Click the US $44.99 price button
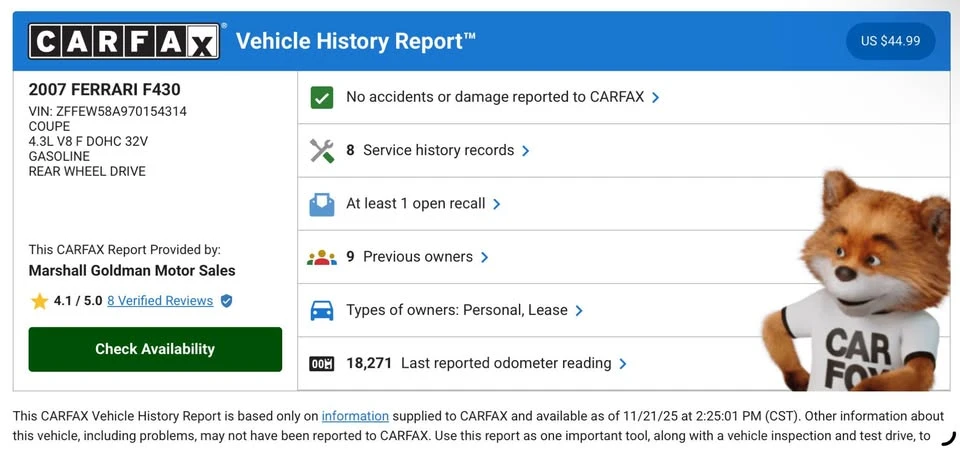The height and width of the screenshot is (450, 960). tap(890, 41)
